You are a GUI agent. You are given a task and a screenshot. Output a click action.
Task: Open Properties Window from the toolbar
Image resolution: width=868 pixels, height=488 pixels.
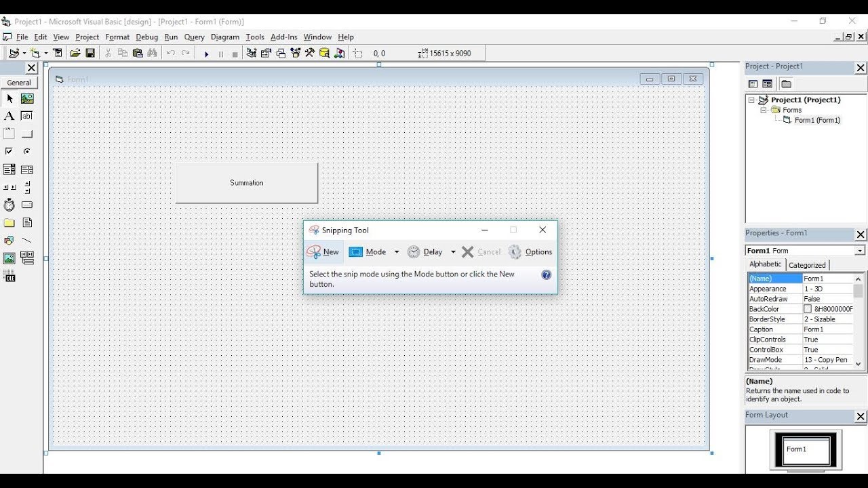pyautogui.click(x=266, y=53)
